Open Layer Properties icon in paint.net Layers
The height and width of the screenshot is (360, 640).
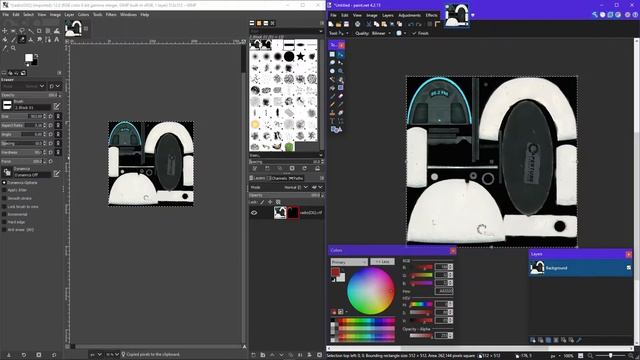click(579, 340)
